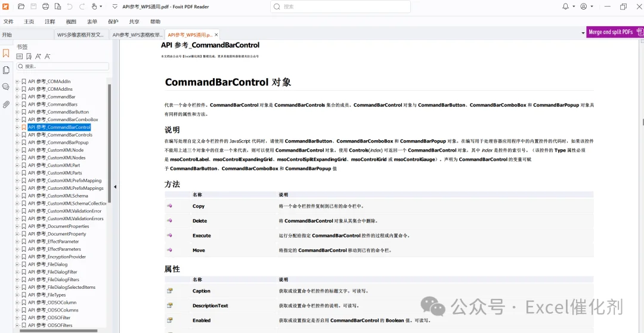644x333 pixels.
Task: Open tab list dropdown arrow near Merge button
Action: 583,33
